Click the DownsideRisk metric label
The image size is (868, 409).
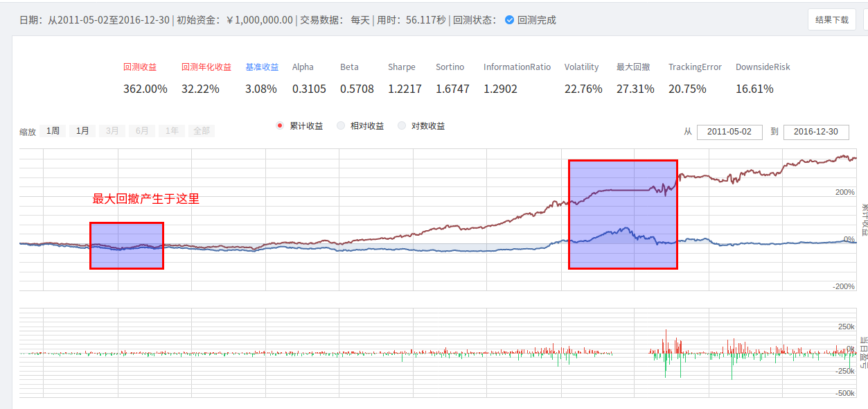pos(763,67)
